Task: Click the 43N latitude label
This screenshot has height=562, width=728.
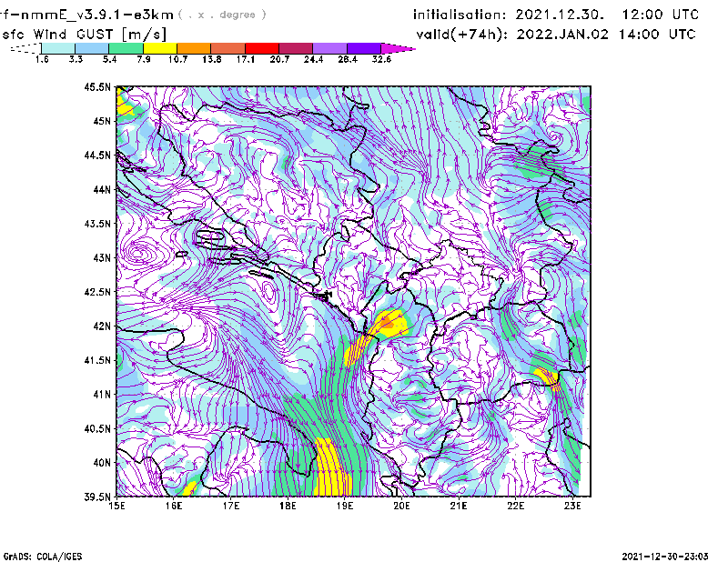Action: point(102,257)
